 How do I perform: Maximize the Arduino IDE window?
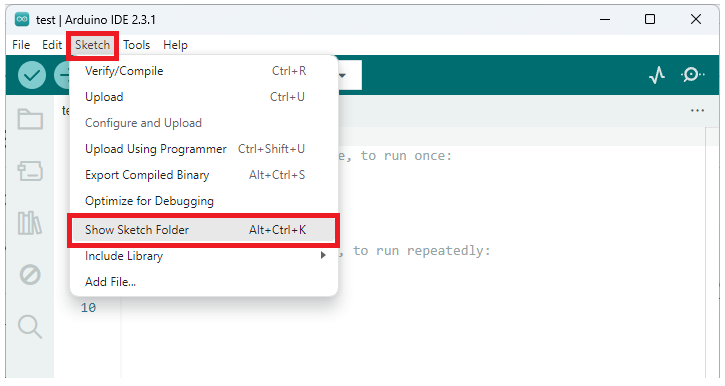click(x=650, y=19)
